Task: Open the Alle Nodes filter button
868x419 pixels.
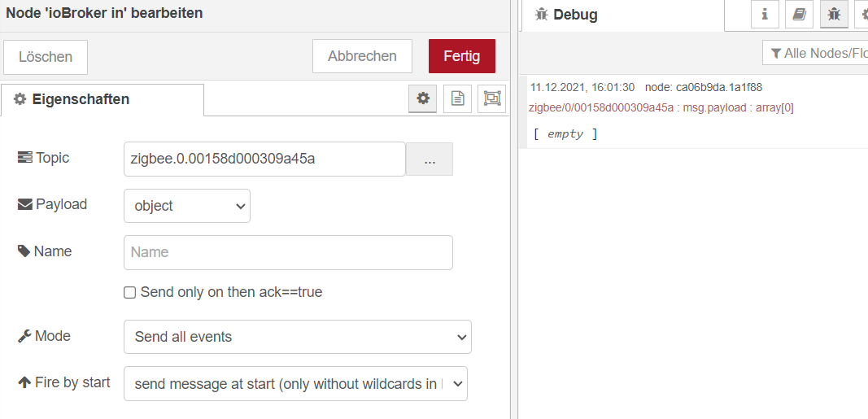Action: click(813, 54)
